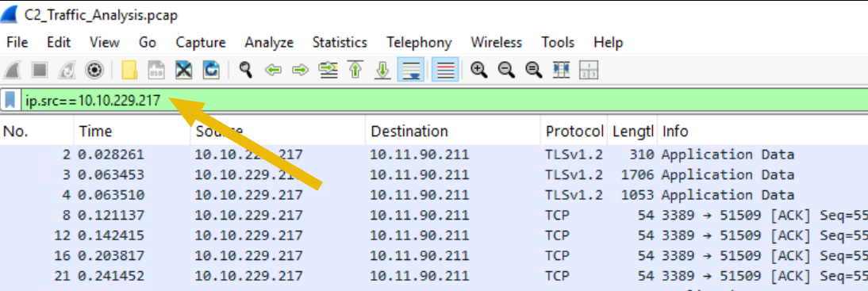This screenshot has width=868, height=291.
Task: Close this capture file using X icon
Action: pyautogui.click(x=183, y=70)
